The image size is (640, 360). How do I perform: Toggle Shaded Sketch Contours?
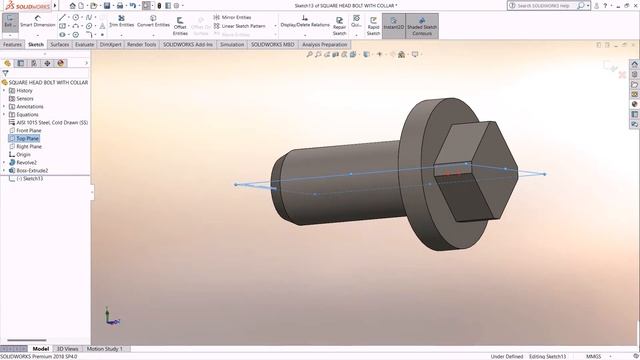point(422,26)
